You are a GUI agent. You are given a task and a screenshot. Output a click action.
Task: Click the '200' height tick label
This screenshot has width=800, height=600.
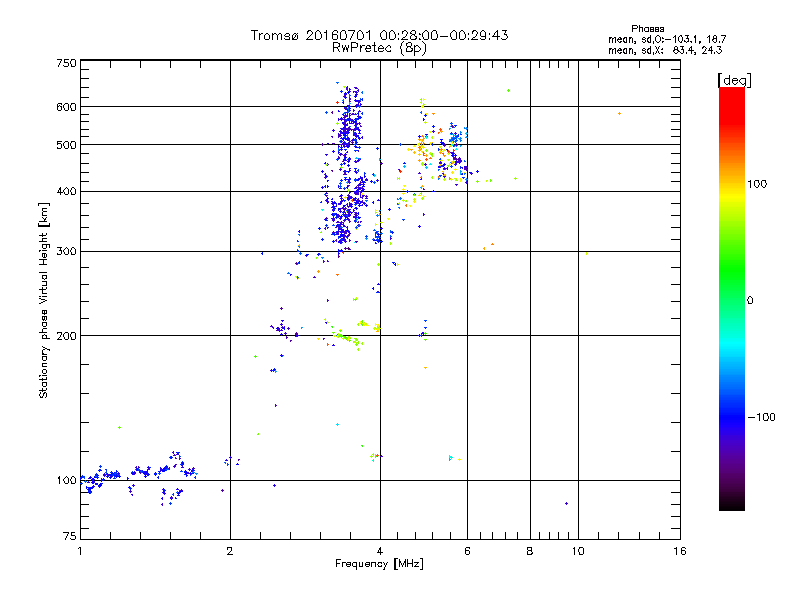[66, 336]
